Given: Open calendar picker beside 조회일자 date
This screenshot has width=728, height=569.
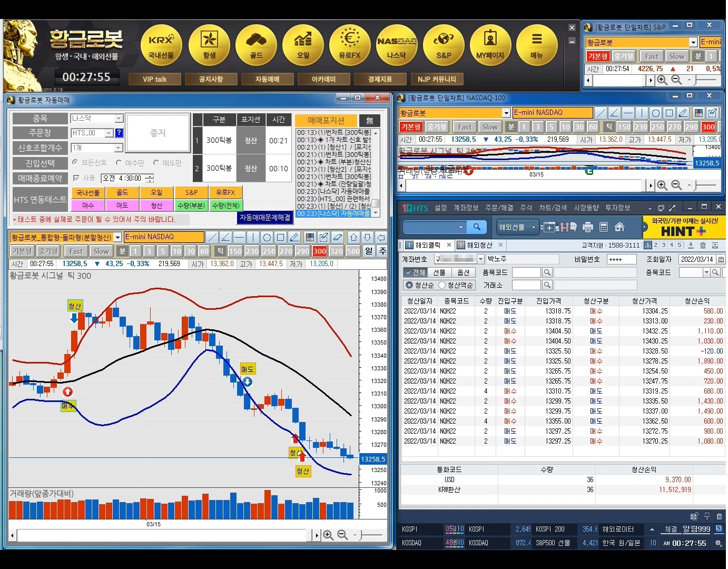Looking at the screenshot, I should coord(721,259).
